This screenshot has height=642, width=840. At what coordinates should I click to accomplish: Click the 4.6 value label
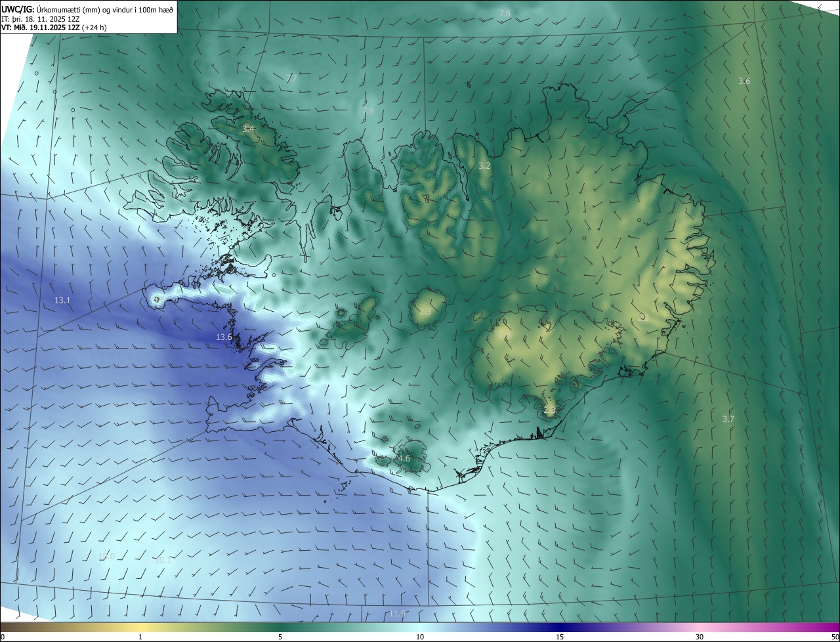(x=404, y=458)
